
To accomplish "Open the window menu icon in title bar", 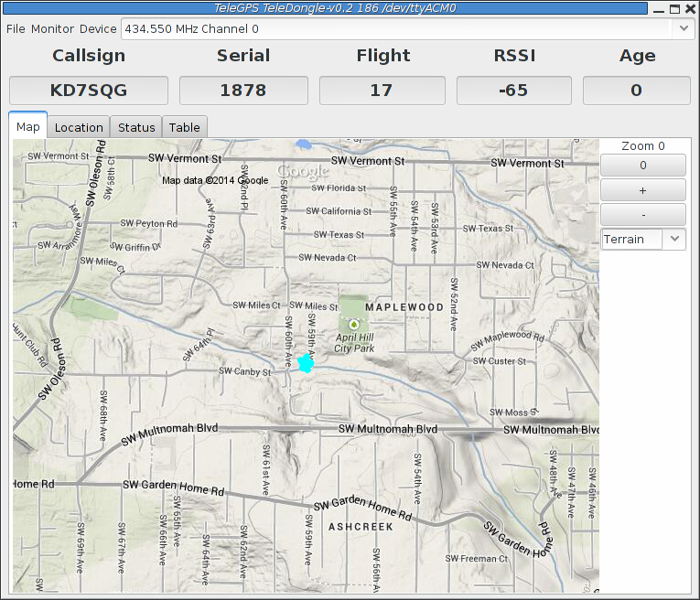I will tap(8, 8).
